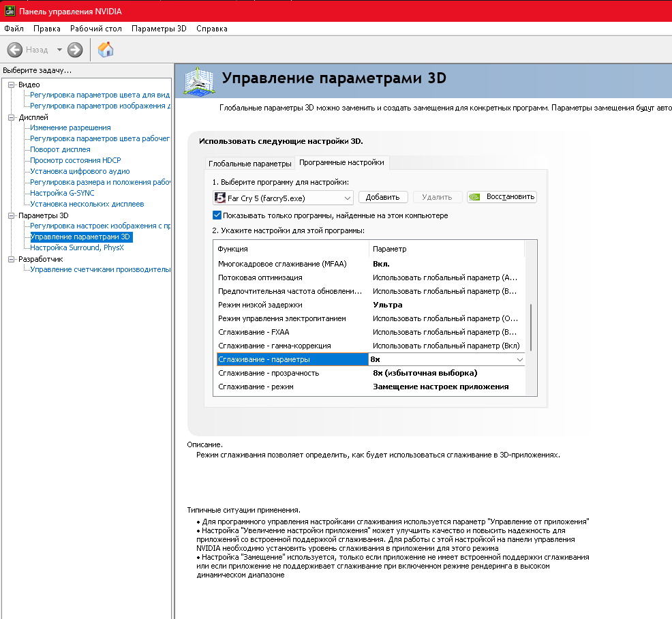
Task: Open Регулировка параметров цвета для видео
Action: (x=100, y=95)
